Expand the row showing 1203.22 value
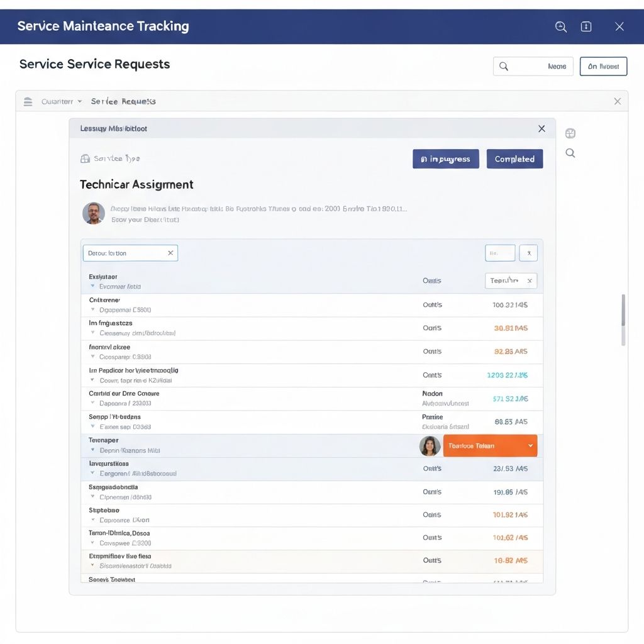The image size is (644, 644). (93, 380)
